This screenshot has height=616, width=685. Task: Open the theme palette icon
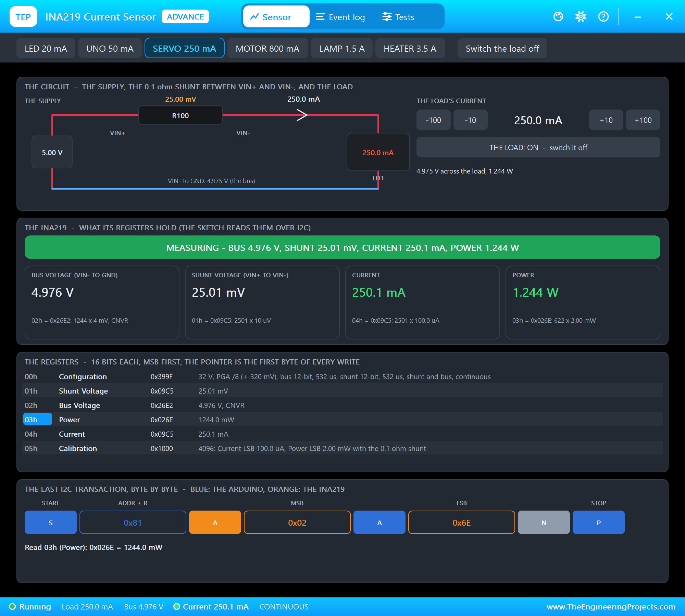558,16
